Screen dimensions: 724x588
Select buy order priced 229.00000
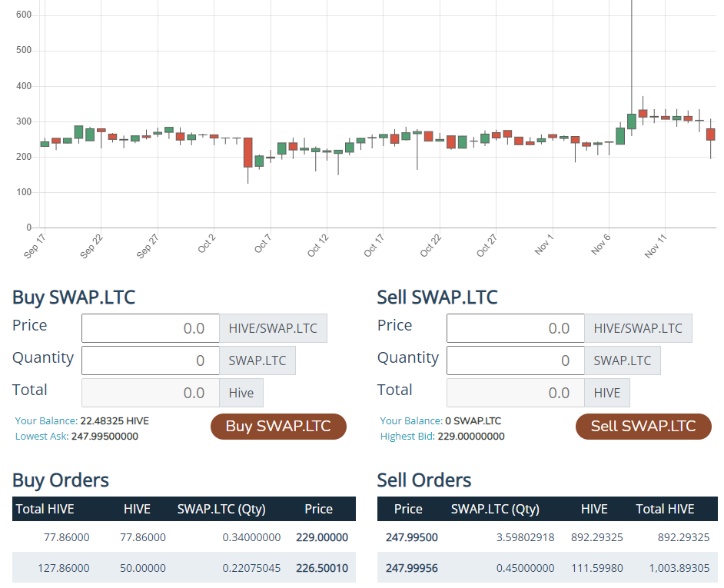point(184,537)
